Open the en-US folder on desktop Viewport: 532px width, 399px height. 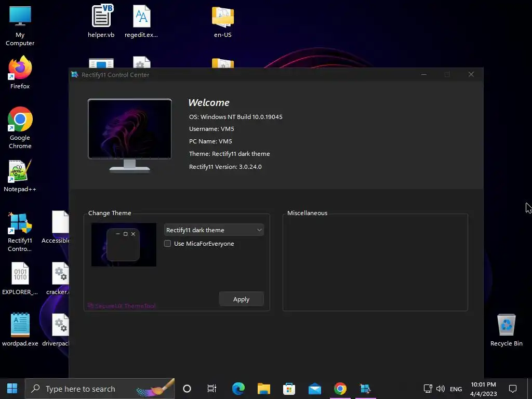point(222,22)
